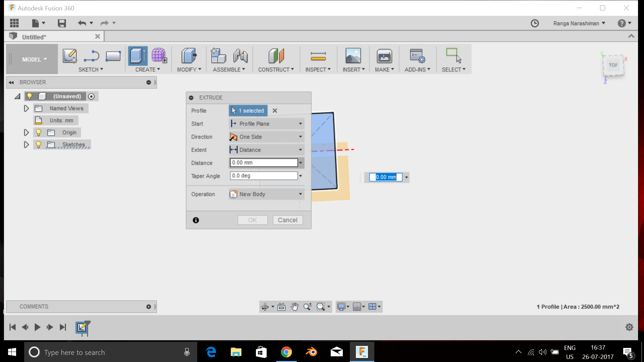
Task: Click the New Component icon
Action: [218, 56]
